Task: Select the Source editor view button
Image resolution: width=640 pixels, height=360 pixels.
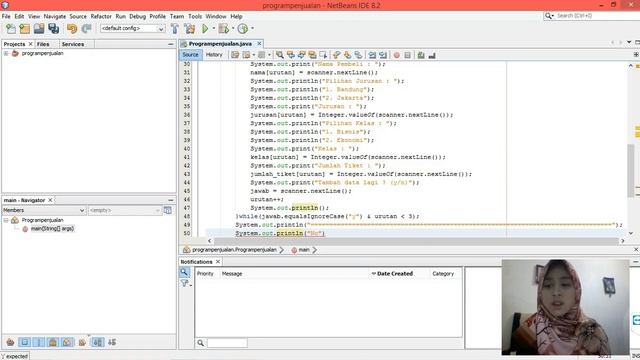Action: point(190,55)
